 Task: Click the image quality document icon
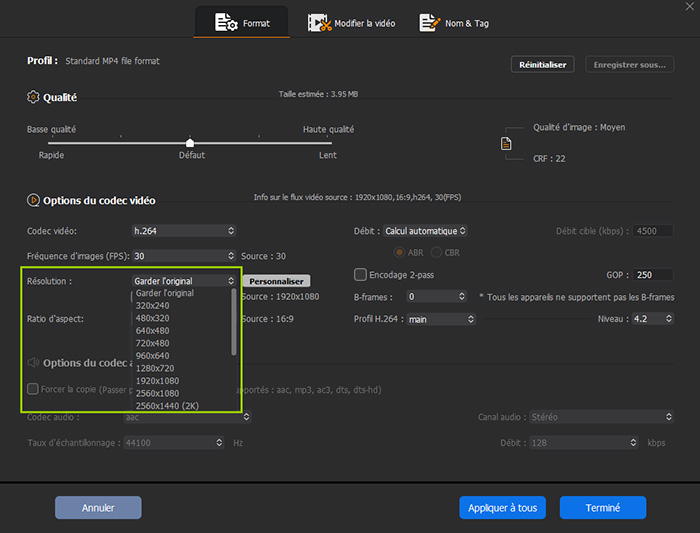506,144
